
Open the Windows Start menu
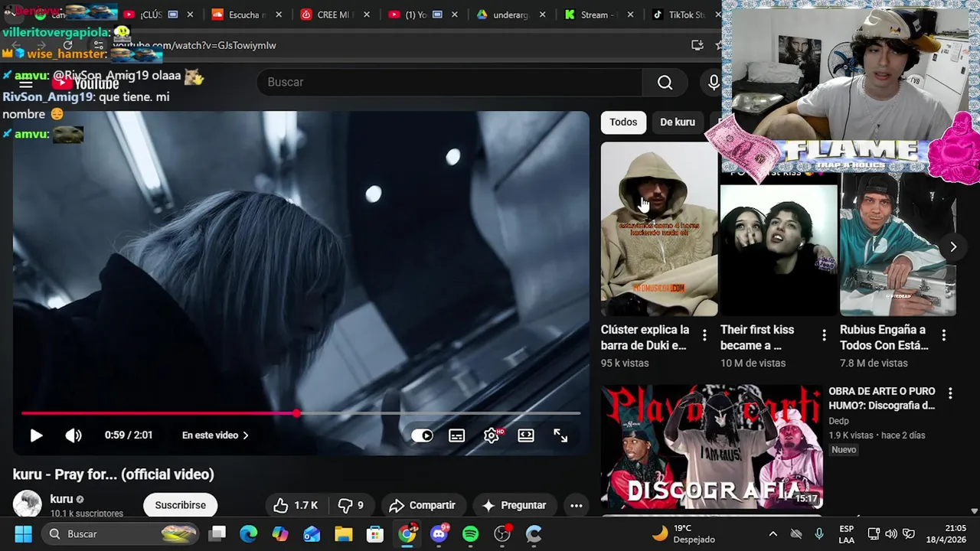point(23,533)
